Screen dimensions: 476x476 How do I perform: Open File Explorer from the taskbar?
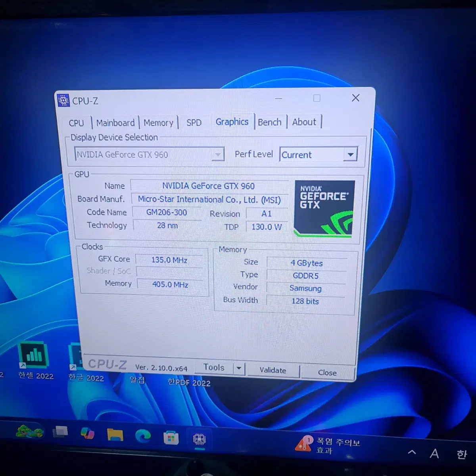[x=115, y=435]
